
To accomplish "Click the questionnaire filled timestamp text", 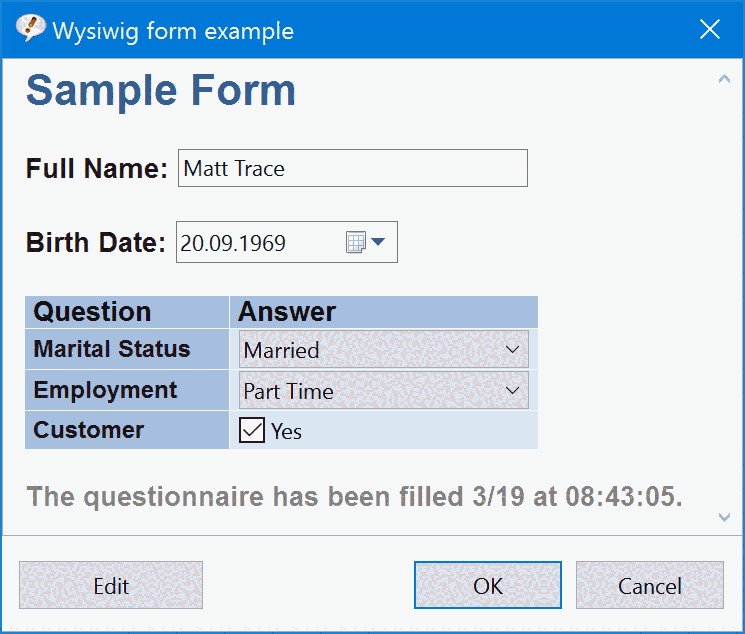I will [354, 496].
